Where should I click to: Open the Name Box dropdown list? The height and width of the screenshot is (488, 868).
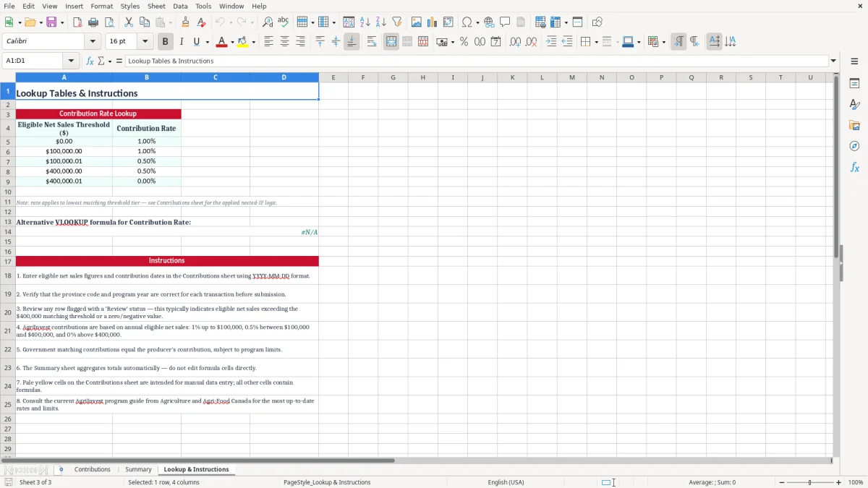coord(71,61)
